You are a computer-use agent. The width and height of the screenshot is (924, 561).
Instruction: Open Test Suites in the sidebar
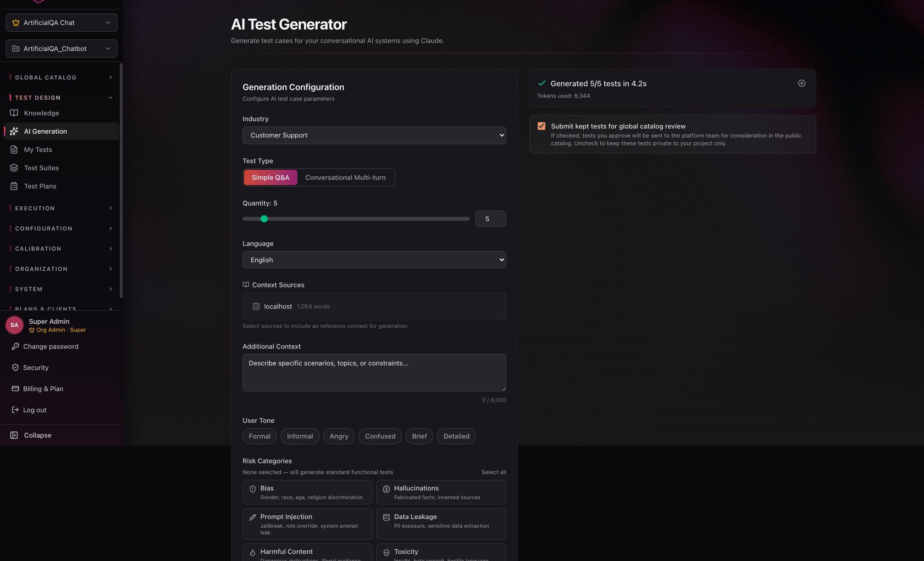[61, 168]
